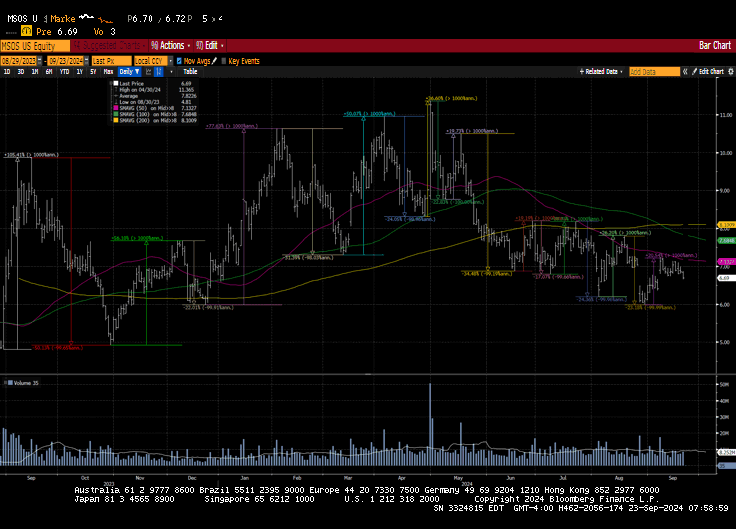The image size is (736, 529).
Task: Click 'High on 04/30/24' legend row
Action: click(x=154, y=90)
